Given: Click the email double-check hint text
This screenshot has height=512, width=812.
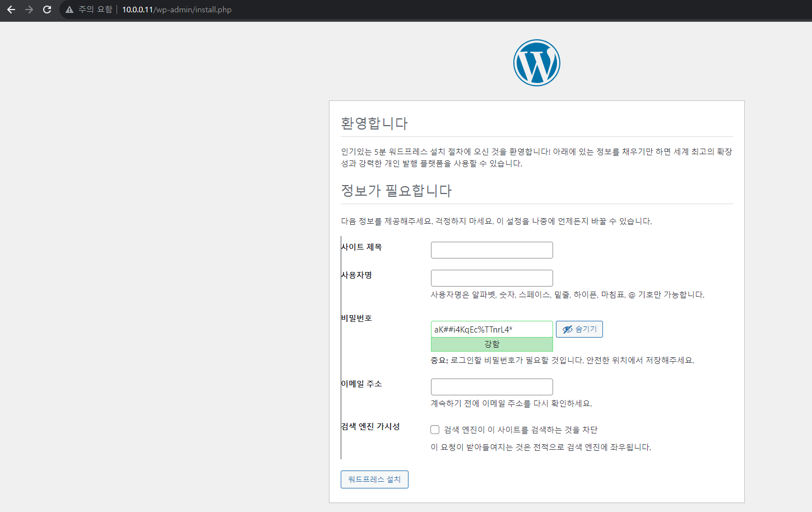Looking at the screenshot, I should pyautogui.click(x=511, y=403).
